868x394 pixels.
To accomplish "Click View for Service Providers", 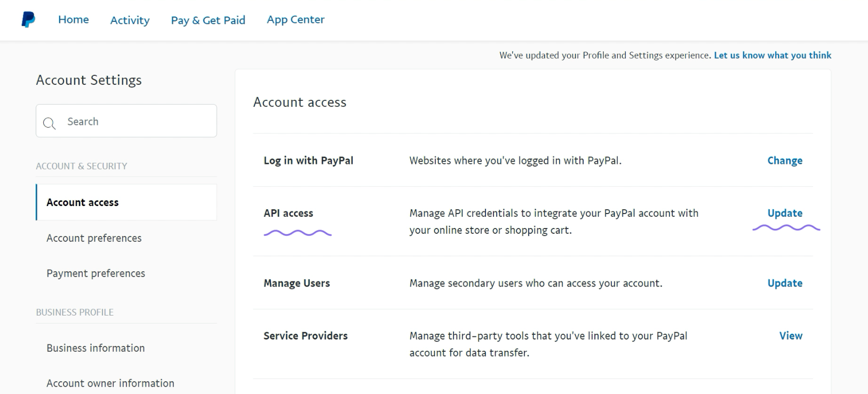I will (x=791, y=335).
